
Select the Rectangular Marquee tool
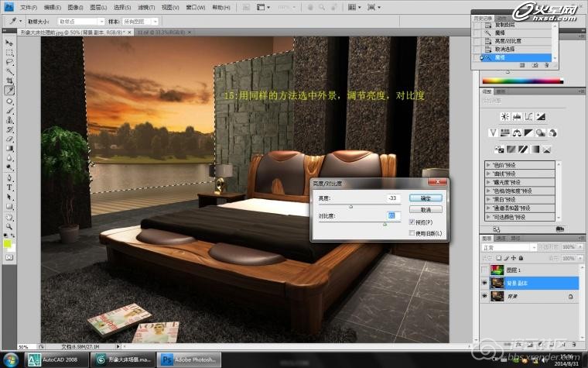click(x=9, y=53)
